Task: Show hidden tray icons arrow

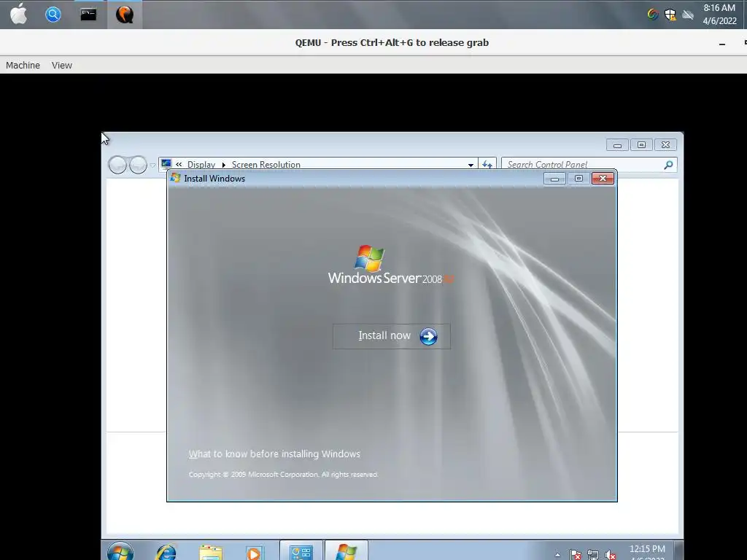Action: [557, 555]
